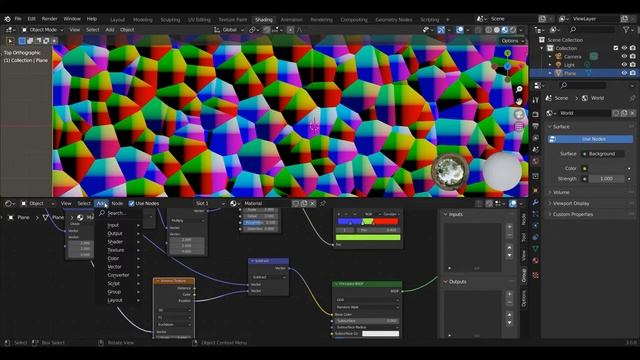Open the File menu

[x=18, y=19]
